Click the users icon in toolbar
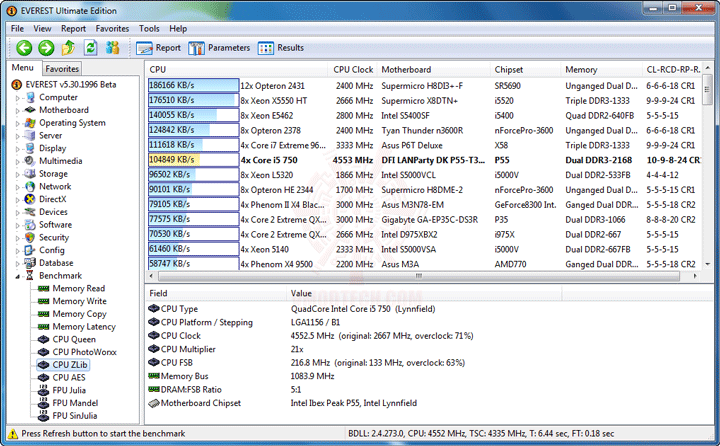 point(112,47)
